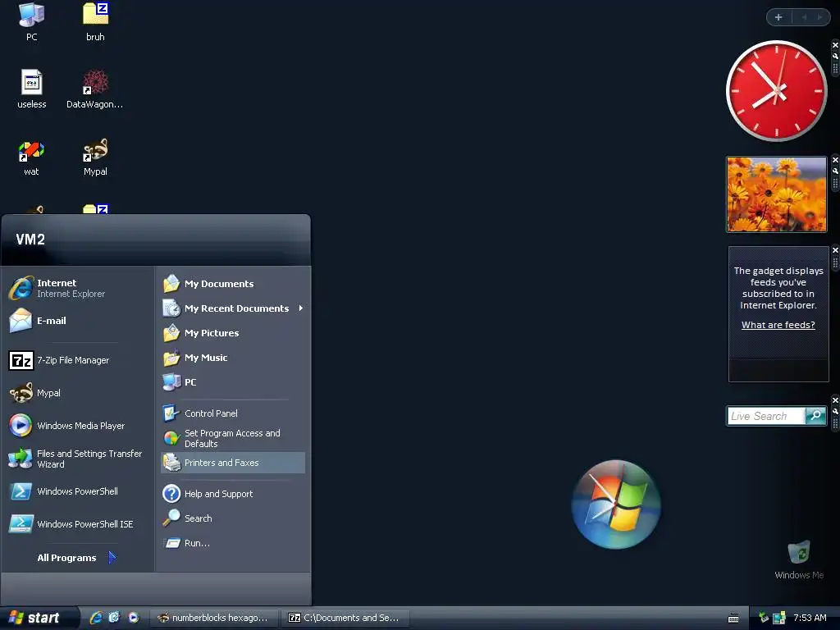Open Search from the Start menu
The image size is (840, 630).
tap(232, 518)
